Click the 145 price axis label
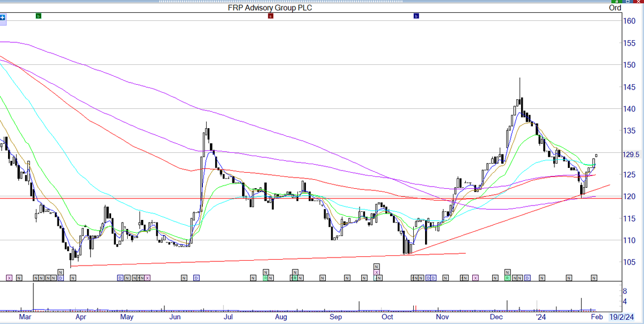The image size is (644, 324). tap(630, 87)
